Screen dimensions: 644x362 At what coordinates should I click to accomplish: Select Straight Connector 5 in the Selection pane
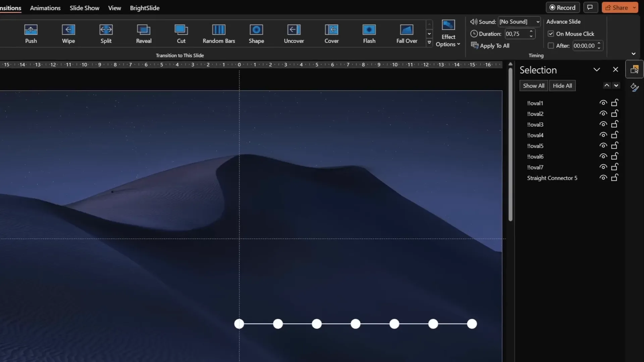pyautogui.click(x=552, y=178)
